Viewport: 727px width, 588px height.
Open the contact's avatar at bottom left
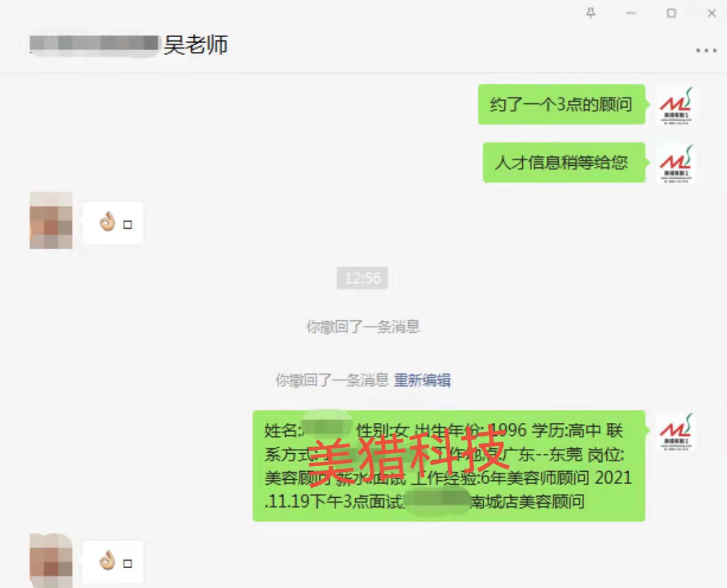[x=51, y=561]
